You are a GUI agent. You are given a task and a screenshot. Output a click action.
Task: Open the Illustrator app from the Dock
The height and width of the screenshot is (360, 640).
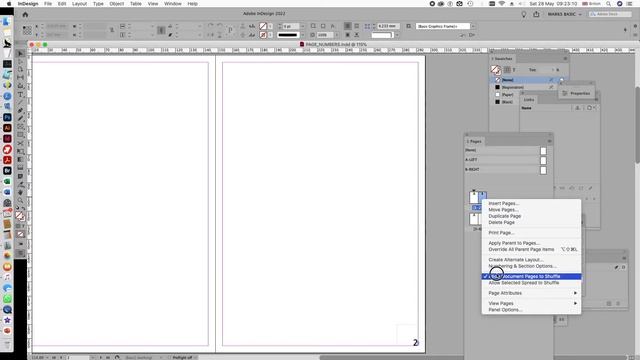point(7,128)
